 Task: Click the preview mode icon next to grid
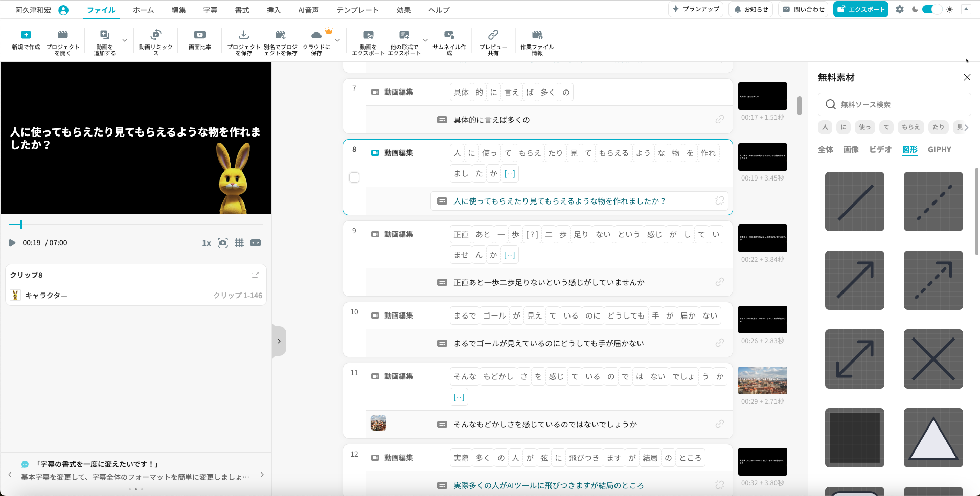tap(256, 243)
